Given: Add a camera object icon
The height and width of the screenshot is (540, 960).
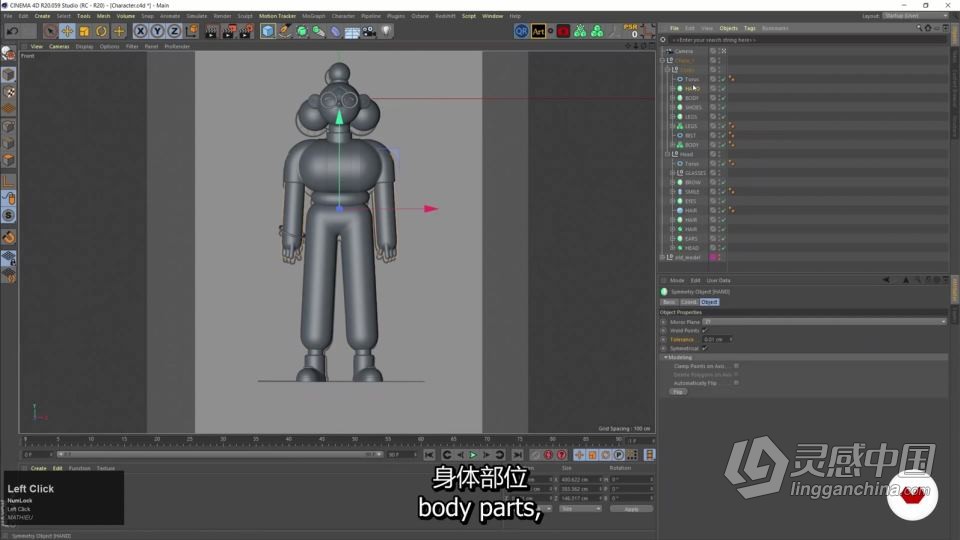Looking at the screenshot, I should (369, 31).
